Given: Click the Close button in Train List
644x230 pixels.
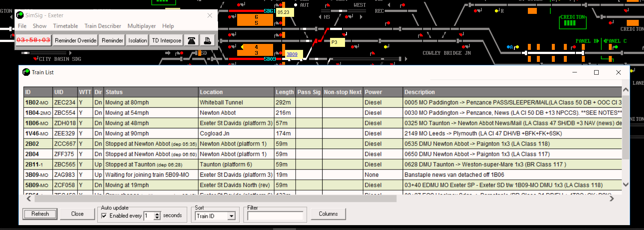Looking at the screenshot, I should (78, 214).
